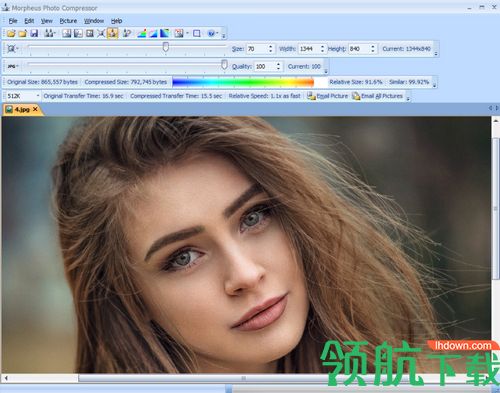Toggle the highlighted orange-framed picture icon

[113, 33]
